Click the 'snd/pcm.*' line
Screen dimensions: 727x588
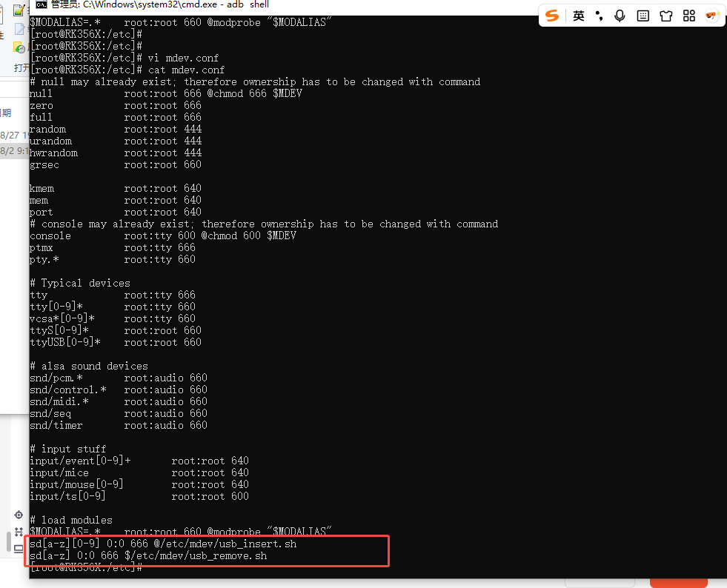click(119, 378)
